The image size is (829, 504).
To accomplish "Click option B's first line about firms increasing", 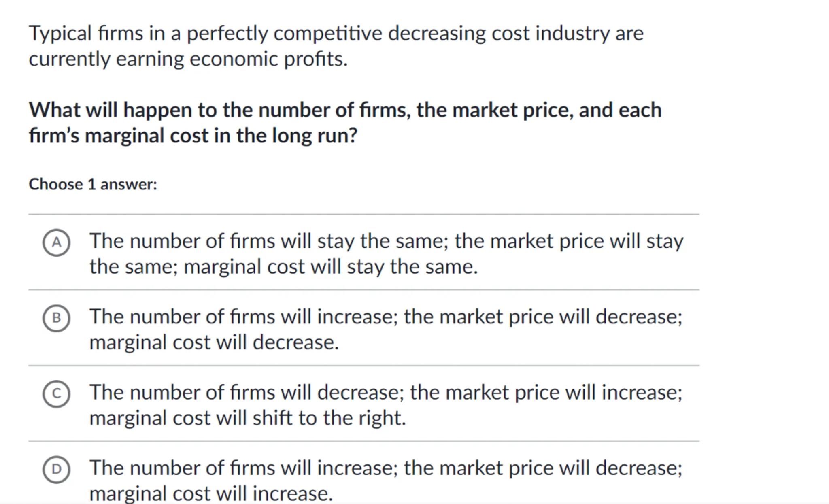I will coord(385,317).
